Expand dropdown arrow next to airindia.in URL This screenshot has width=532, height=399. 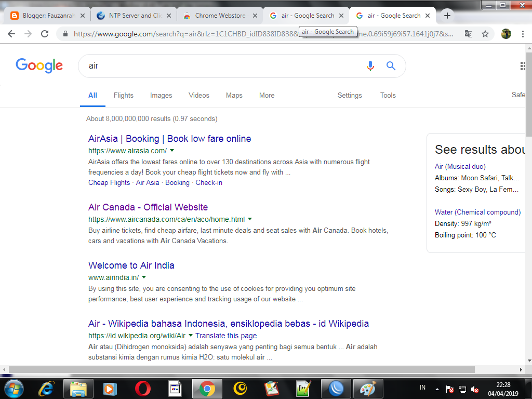click(x=144, y=277)
